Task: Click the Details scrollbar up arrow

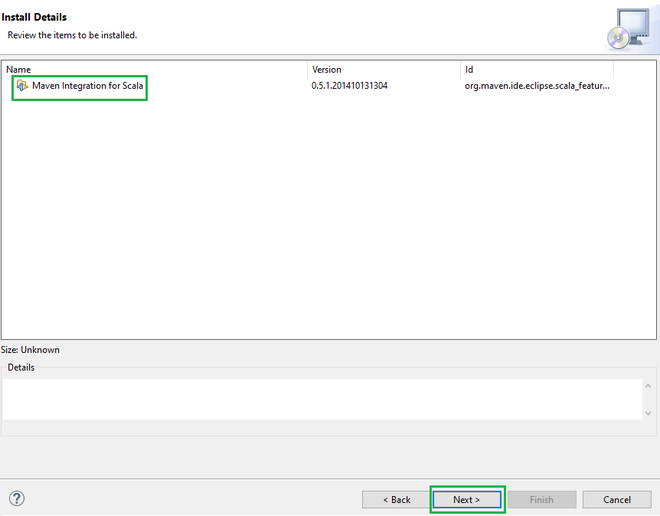Action: 648,386
